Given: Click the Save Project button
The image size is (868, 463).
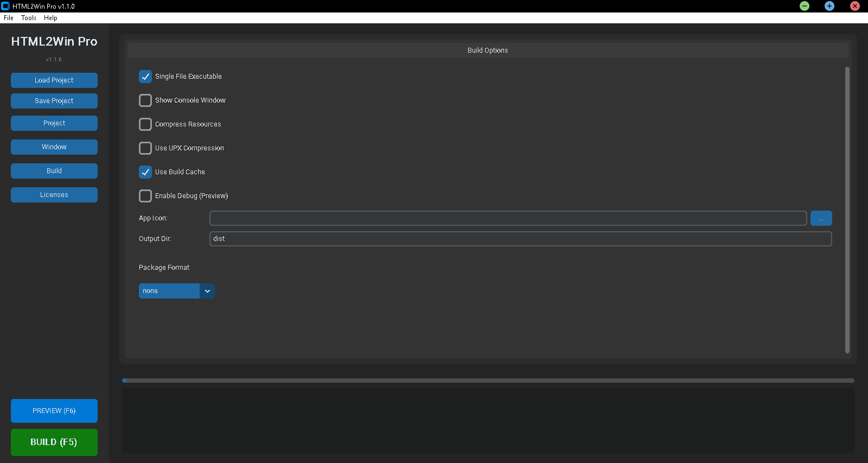Looking at the screenshot, I should [54, 101].
